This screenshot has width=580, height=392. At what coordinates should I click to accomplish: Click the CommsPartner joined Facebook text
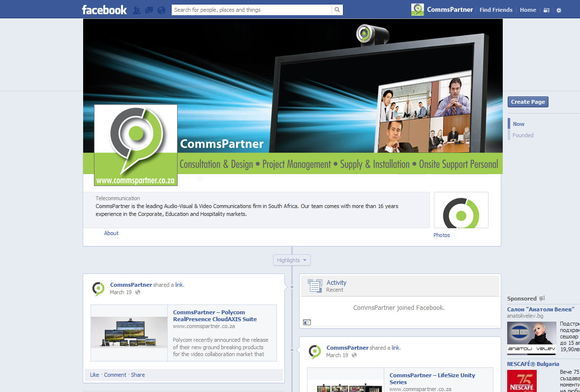[x=399, y=307]
